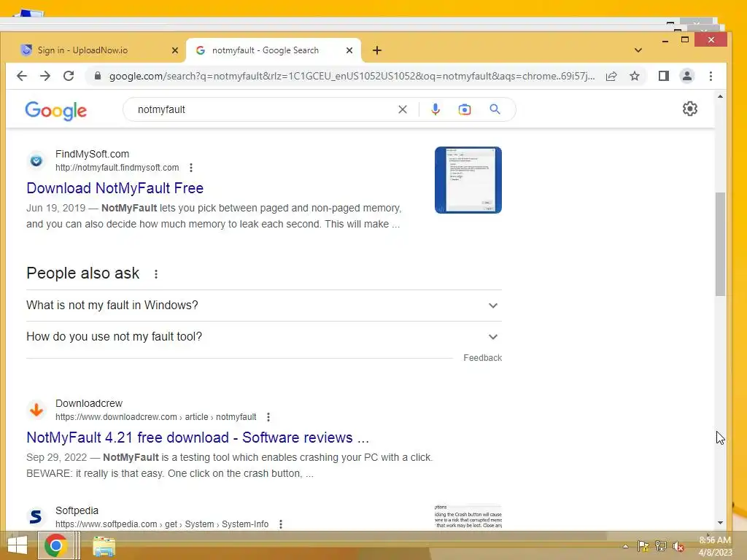Open a new tab with plus button
This screenshot has height=560, width=747.
point(377,50)
